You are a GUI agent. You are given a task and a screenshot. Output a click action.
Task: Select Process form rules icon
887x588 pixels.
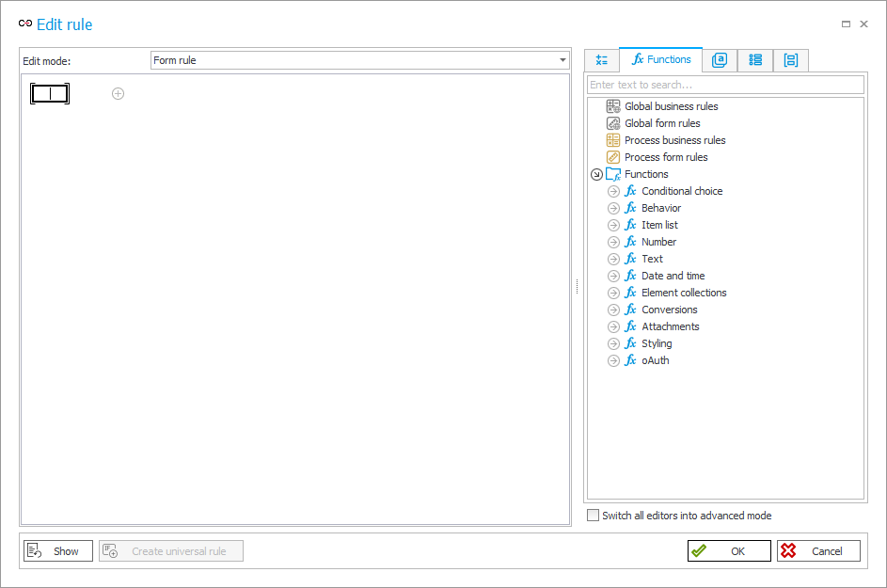click(x=613, y=157)
